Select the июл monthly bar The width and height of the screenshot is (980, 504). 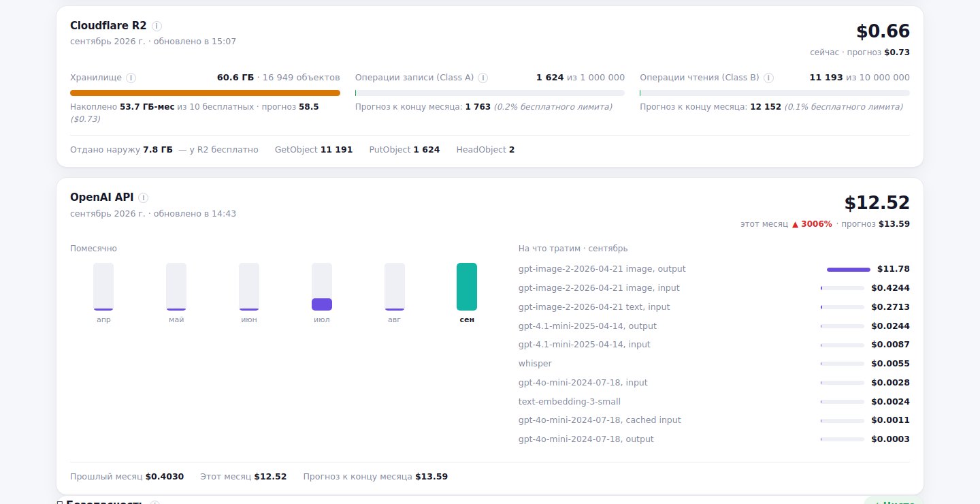322,287
